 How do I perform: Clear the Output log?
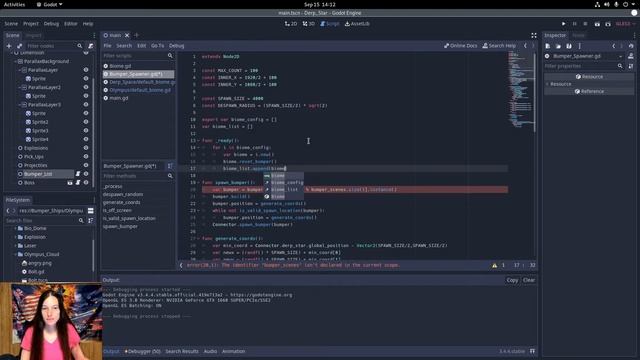point(529,280)
